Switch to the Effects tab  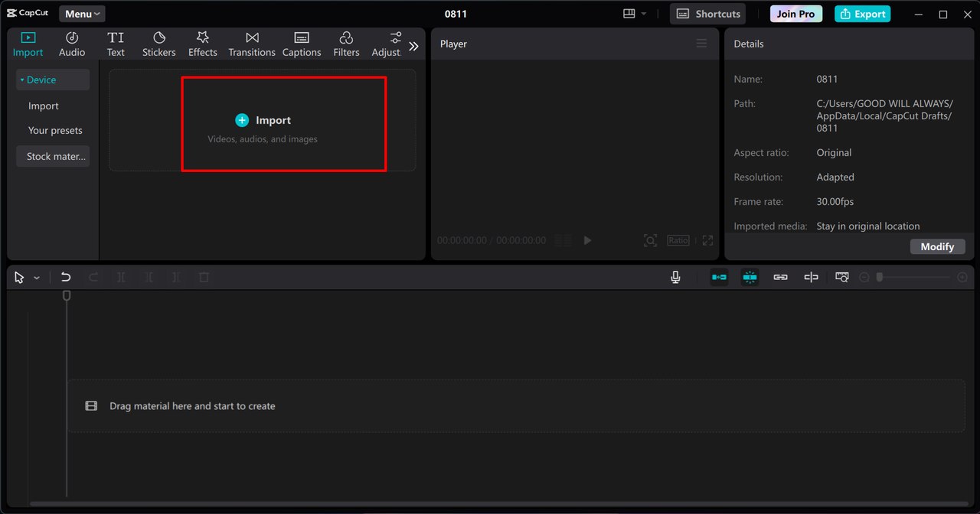coord(203,44)
